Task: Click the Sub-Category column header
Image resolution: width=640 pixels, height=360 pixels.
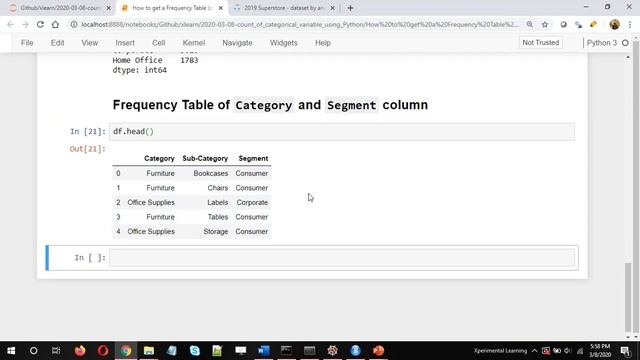Action: pos(205,158)
